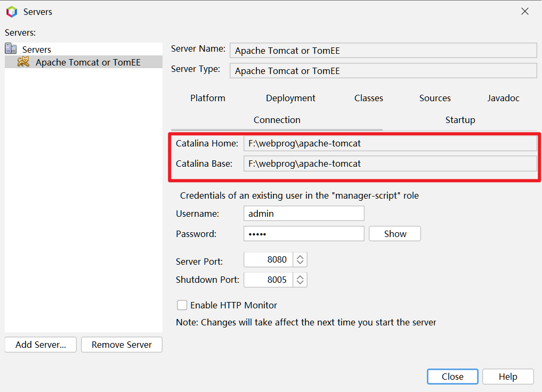Viewport: 542px width, 392px height.
Task: Focus the Username field containing admin
Action: point(304,214)
